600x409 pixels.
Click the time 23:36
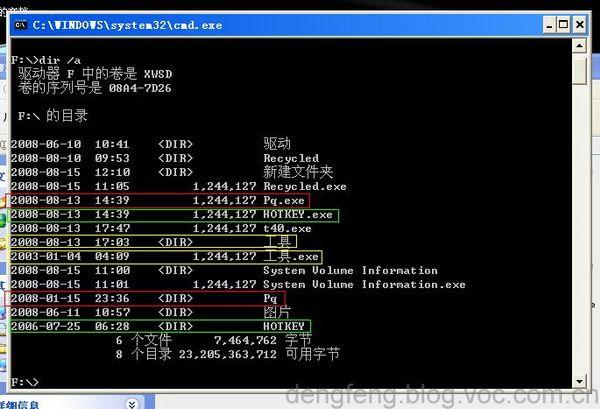tap(112, 298)
